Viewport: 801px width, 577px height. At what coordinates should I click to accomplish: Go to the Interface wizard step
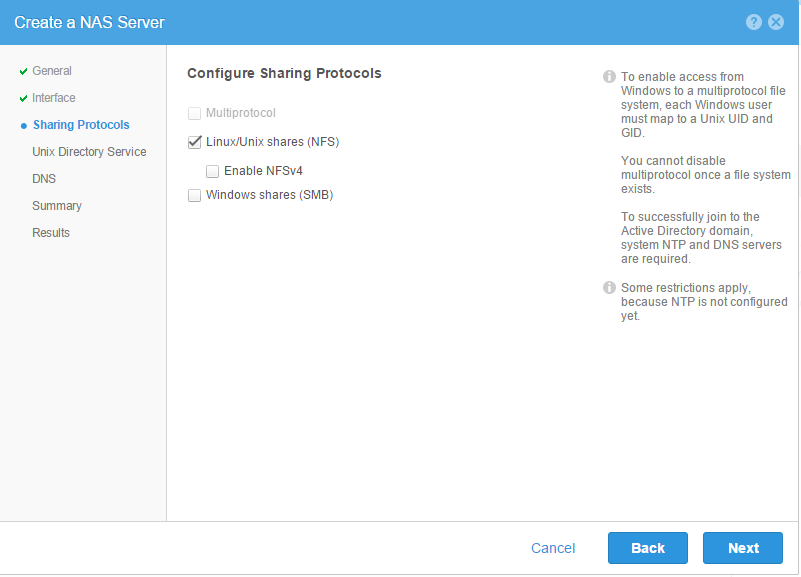(x=54, y=98)
